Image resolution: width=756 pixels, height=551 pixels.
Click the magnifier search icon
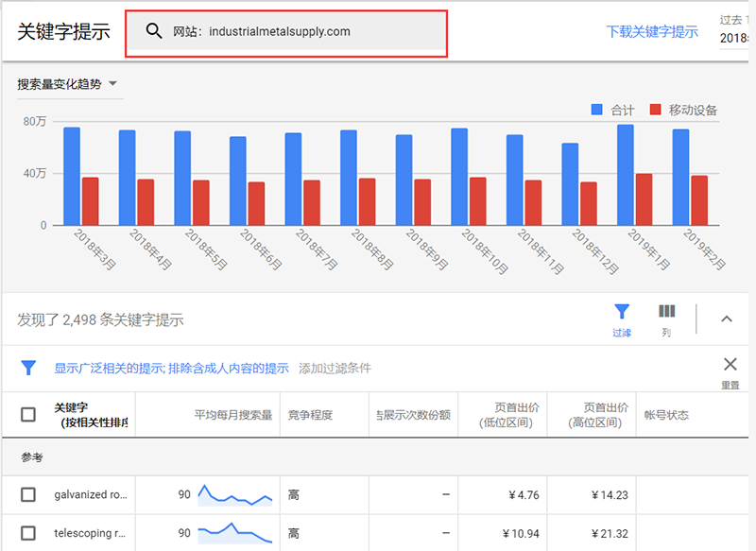[154, 31]
